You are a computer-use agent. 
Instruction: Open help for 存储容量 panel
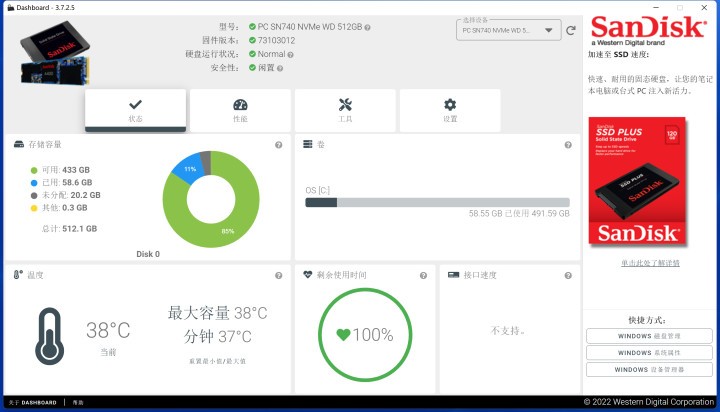278,145
